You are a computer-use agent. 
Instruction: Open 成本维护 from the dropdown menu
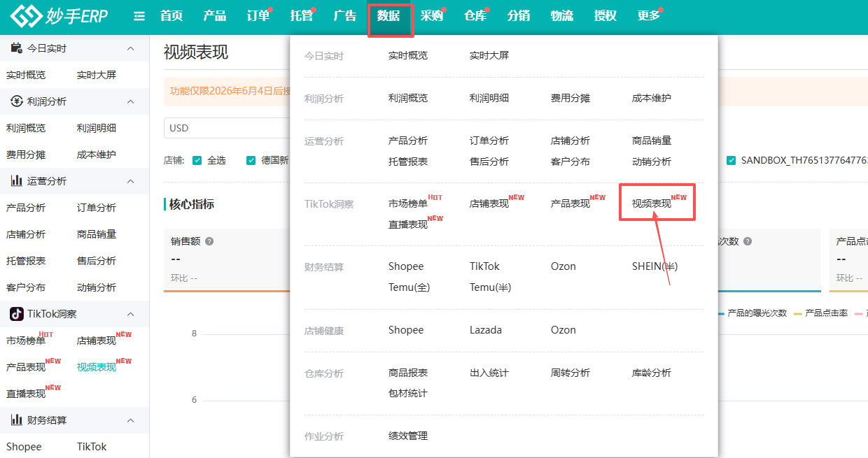tap(652, 98)
